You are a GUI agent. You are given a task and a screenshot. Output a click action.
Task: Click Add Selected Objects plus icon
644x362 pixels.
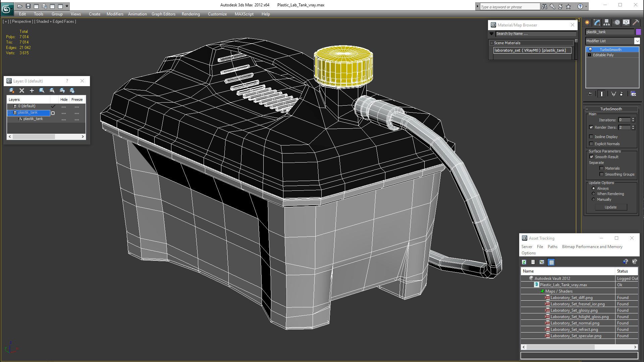(32, 90)
